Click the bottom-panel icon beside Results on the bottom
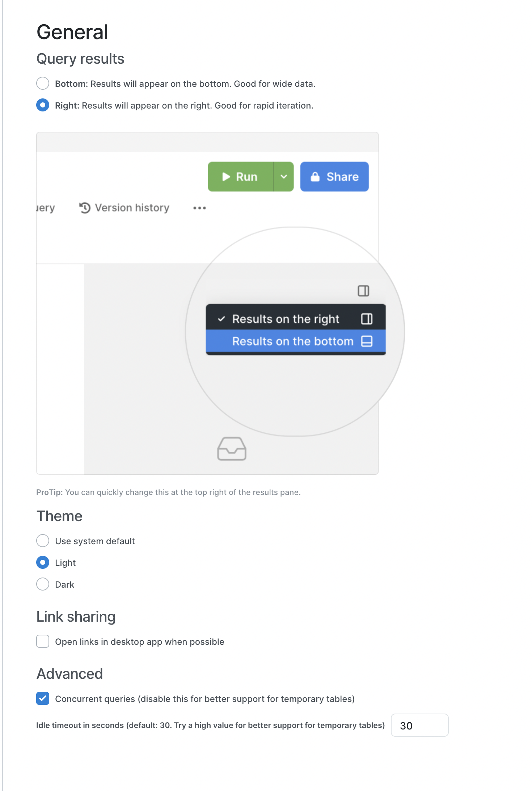The height and width of the screenshot is (791, 532). pos(367,341)
